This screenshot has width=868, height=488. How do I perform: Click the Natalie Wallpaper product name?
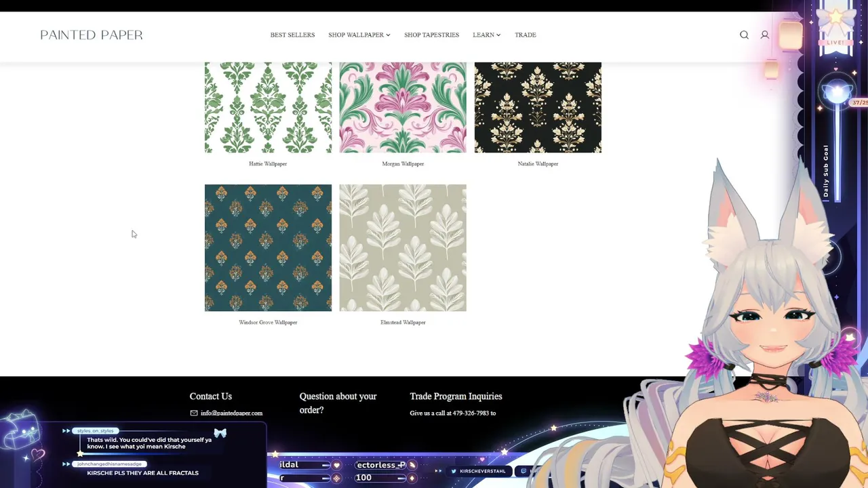point(538,163)
